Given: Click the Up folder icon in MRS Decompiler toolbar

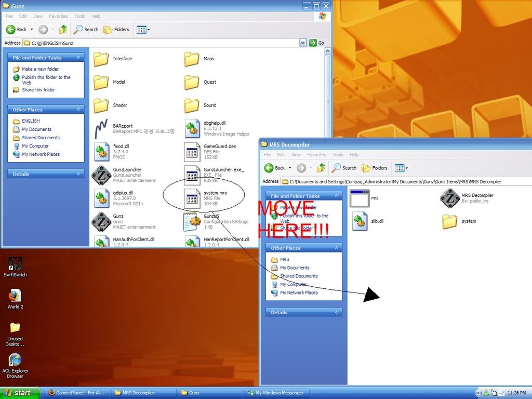Looking at the screenshot, I should [321, 168].
